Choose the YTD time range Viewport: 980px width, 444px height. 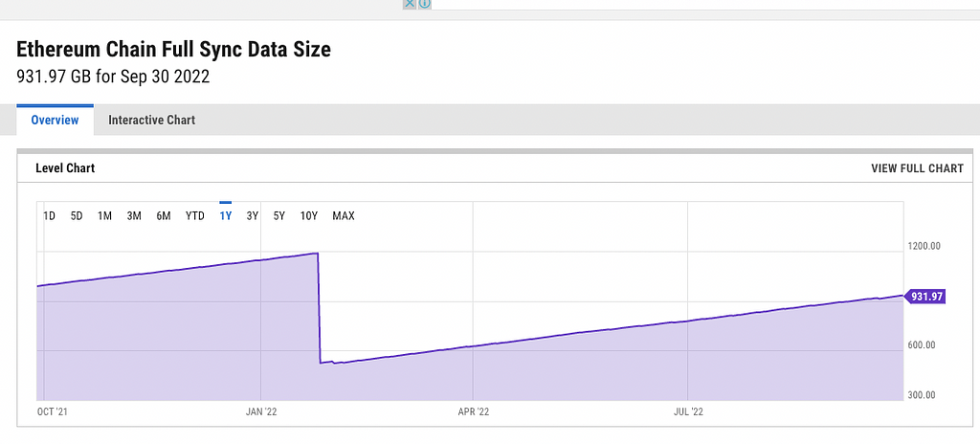point(195,216)
